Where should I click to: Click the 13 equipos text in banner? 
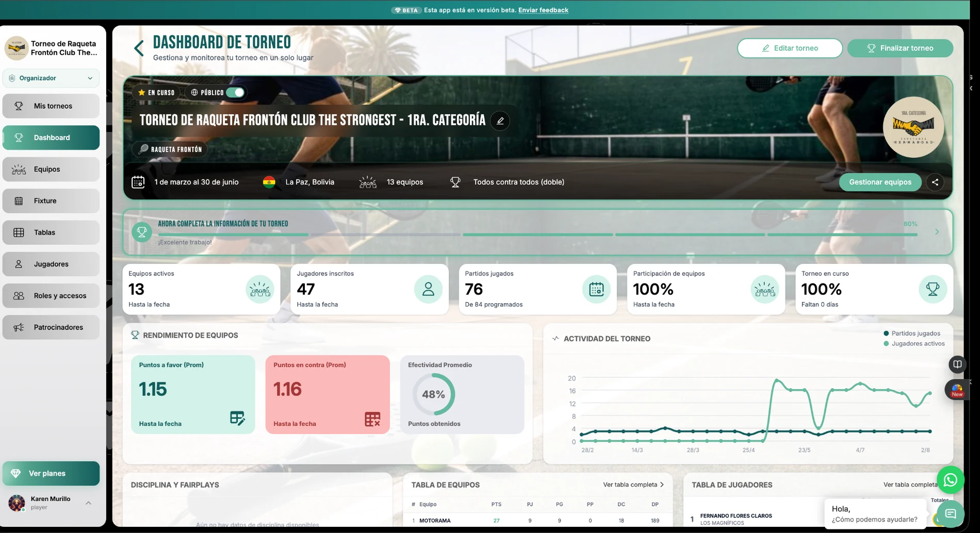(405, 182)
